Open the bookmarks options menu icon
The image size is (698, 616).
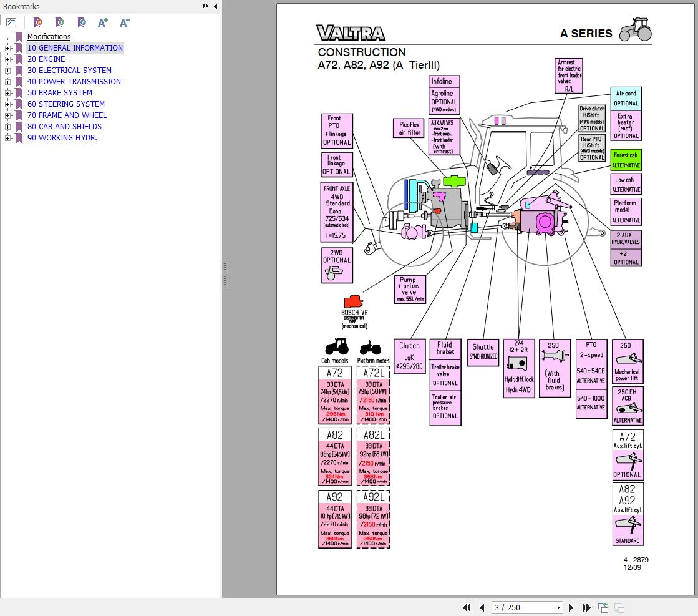[x=12, y=22]
